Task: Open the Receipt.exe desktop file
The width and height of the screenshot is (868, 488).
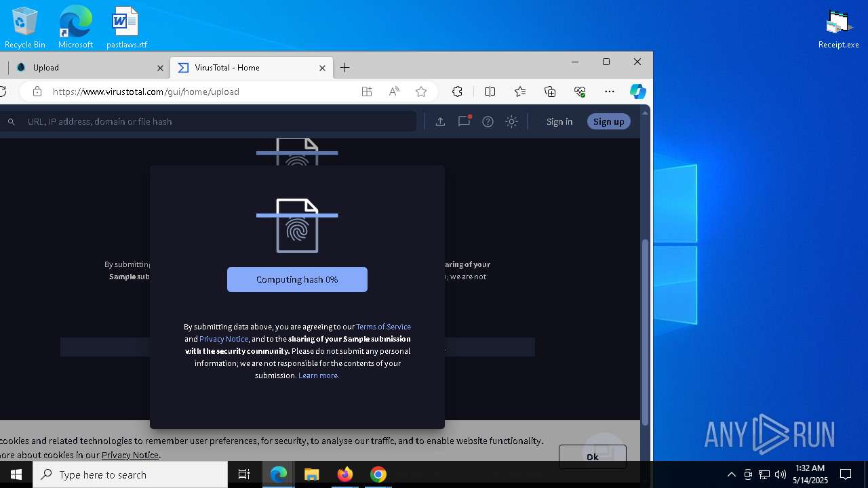Action: [838, 29]
